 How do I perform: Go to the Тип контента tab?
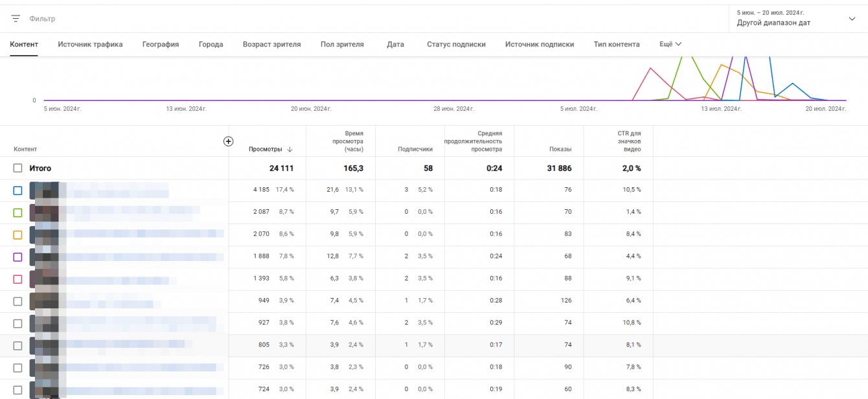(616, 45)
